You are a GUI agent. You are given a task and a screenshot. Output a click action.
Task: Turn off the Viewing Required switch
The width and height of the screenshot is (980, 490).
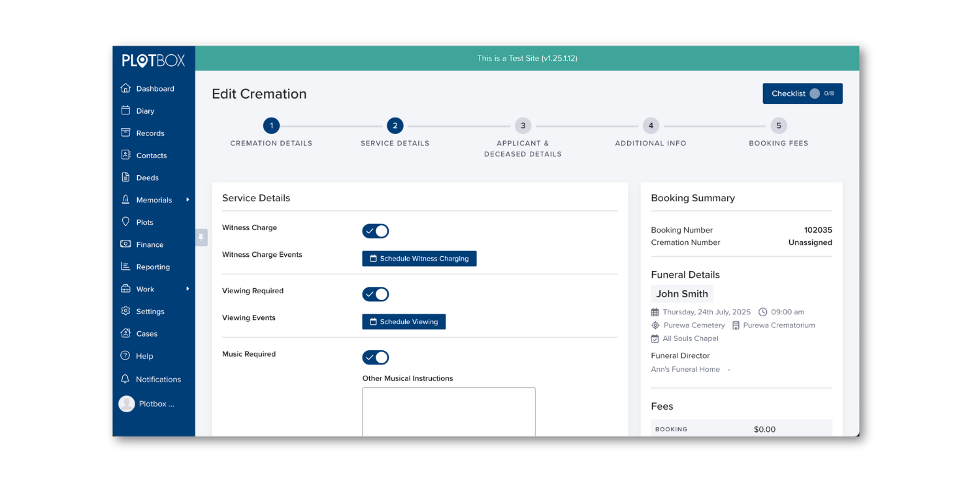[x=376, y=294]
